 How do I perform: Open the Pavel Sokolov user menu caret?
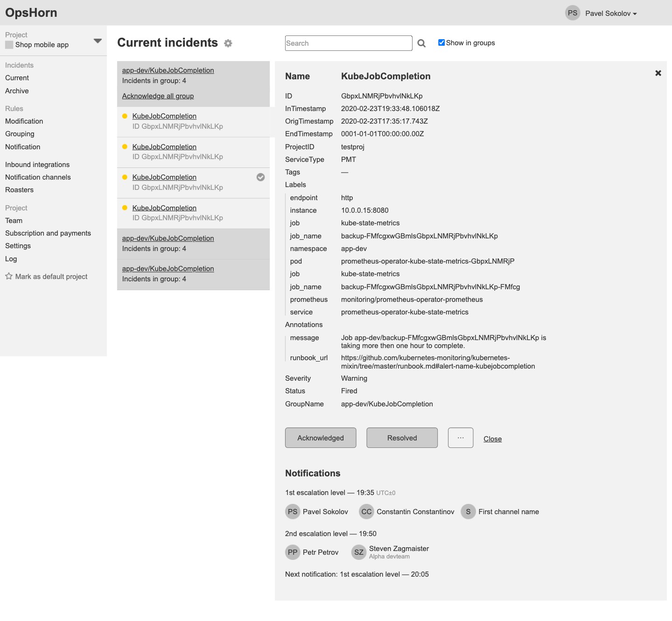(x=635, y=14)
